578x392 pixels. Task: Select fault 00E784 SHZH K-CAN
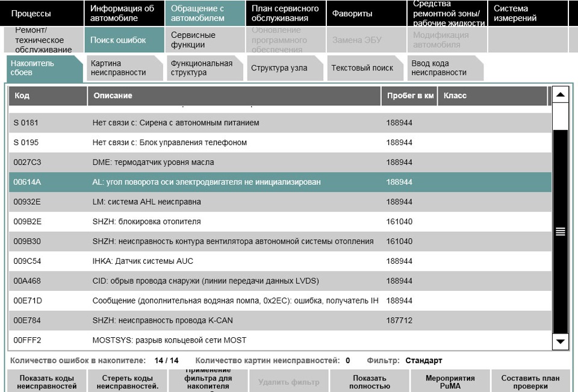(280, 320)
